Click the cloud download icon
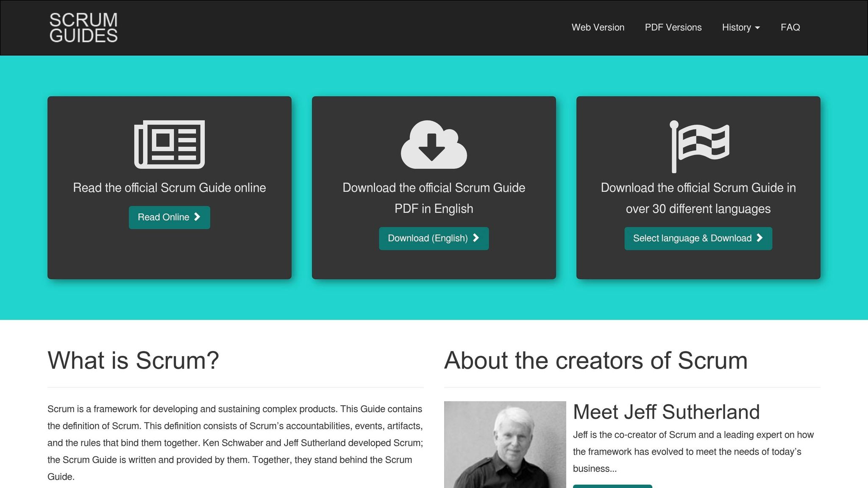 tap(434, 145)
